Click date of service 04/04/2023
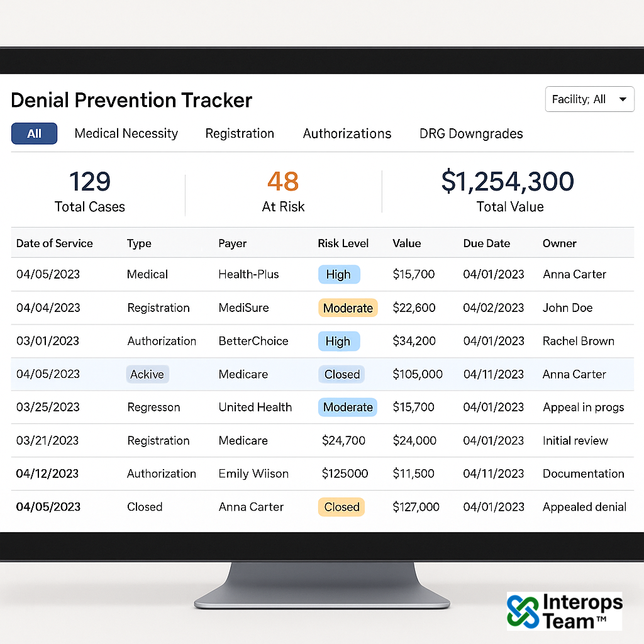 [x=48, y=308]
